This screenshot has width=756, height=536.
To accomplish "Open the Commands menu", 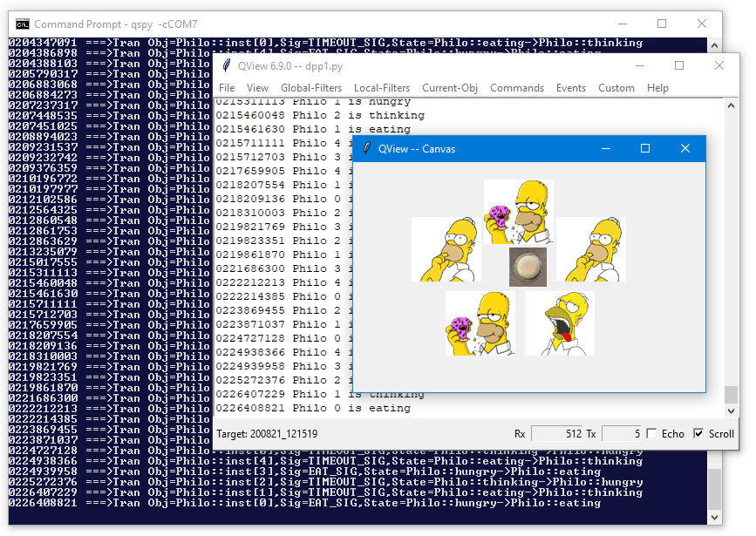I will click(517, 88).
